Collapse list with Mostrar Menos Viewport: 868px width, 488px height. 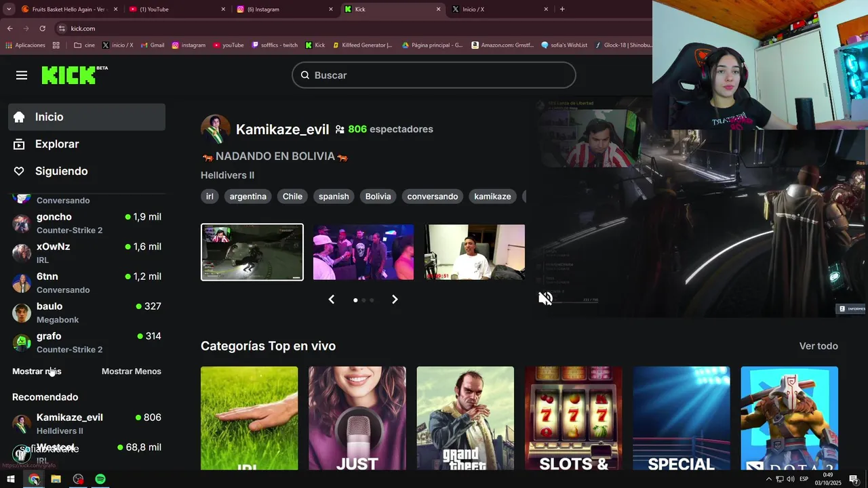tap(132, 371)
